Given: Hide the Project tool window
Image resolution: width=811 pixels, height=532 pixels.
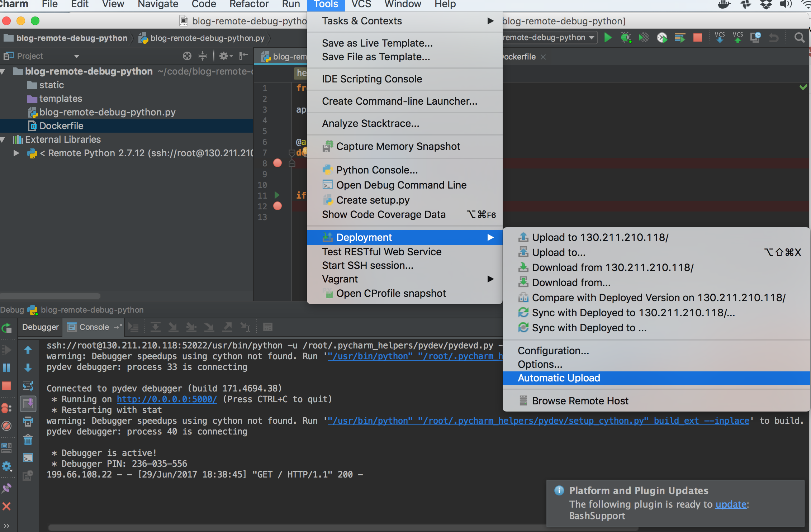Looking at the screenshot, I should pos(244,56).
